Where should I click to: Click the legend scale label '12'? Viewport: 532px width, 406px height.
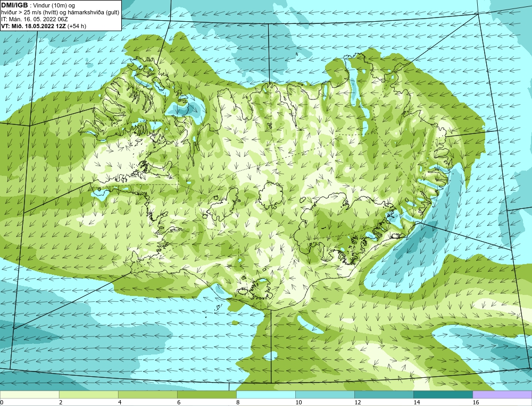358,402
